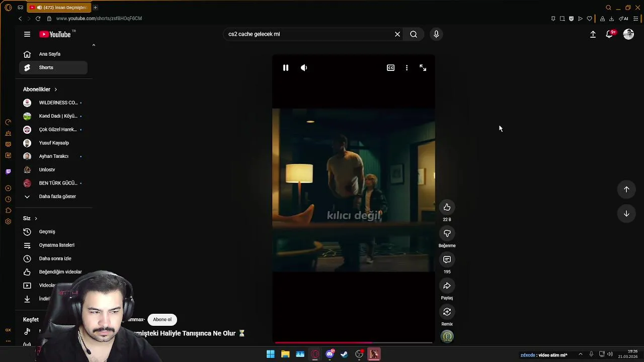
Task: Open Daha sonra izle list
Action: click(53, 258)
